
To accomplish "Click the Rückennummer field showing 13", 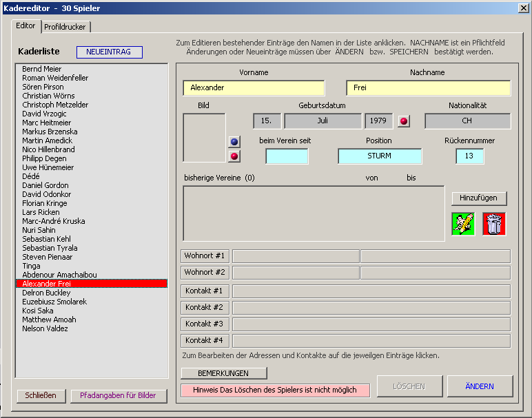I will pyautogui.click(x=469, y=156).
